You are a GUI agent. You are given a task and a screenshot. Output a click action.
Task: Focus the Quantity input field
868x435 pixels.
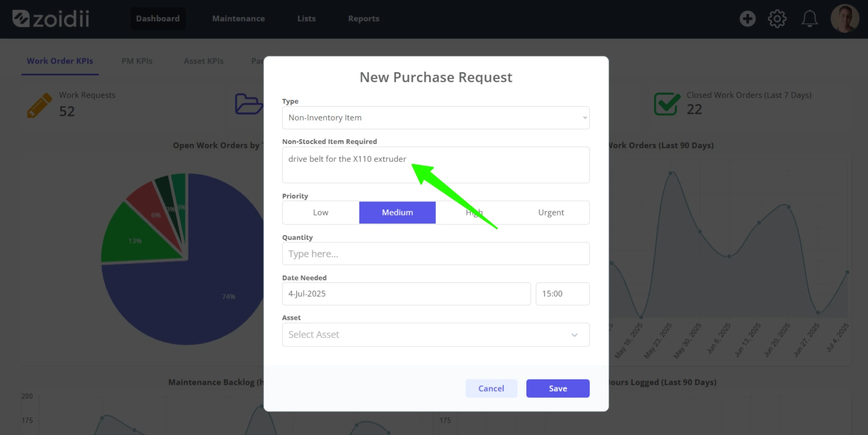[436, 254]
